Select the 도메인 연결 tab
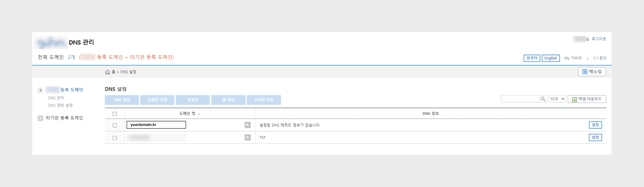Screen dimensions: 644x187 [x=157, y=100]
